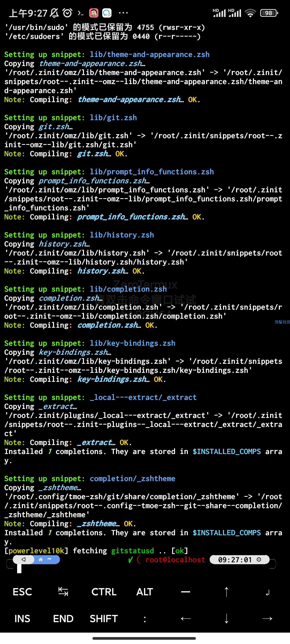Tap the INS key
Viewport: 290px width, 644px height.
click(22, 619)
